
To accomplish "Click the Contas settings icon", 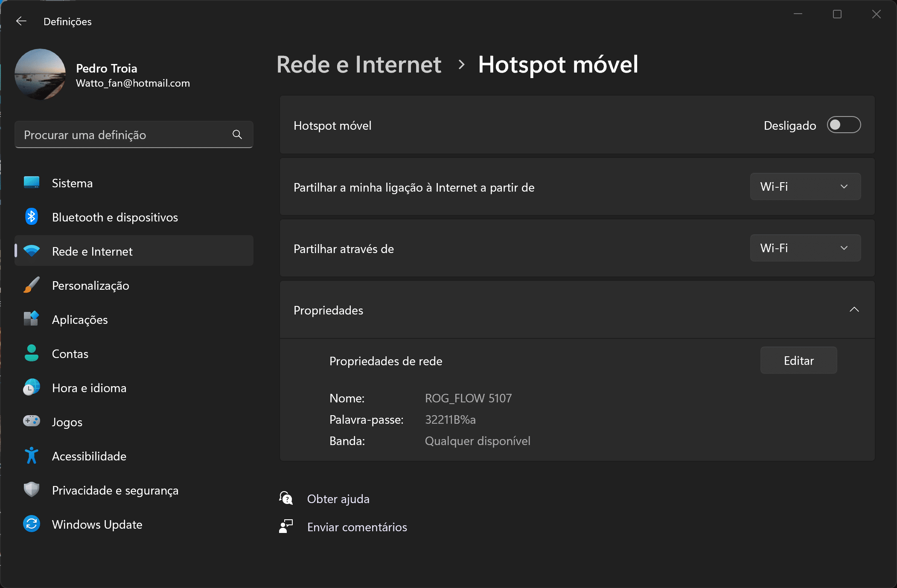I will pos(31,354).
